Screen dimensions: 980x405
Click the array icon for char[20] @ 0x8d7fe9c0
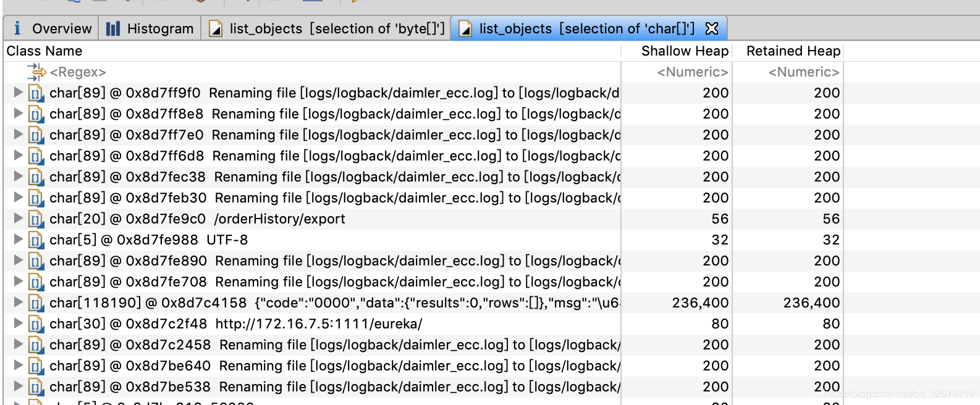[x=36, y=219]
